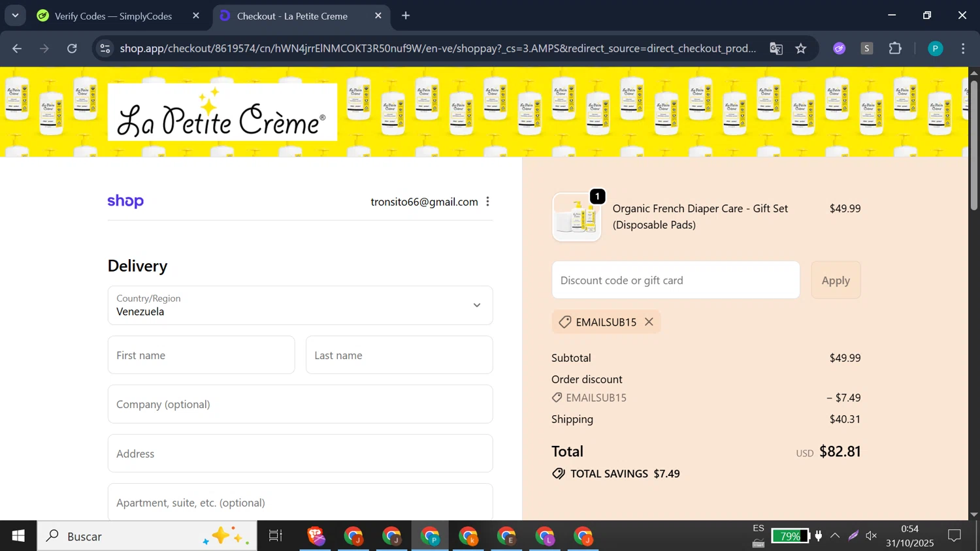The height and width of the screenshot is (551, 980).
Task: Click the EMAILSUB15 discount tag chip
Action: (606, 322)
